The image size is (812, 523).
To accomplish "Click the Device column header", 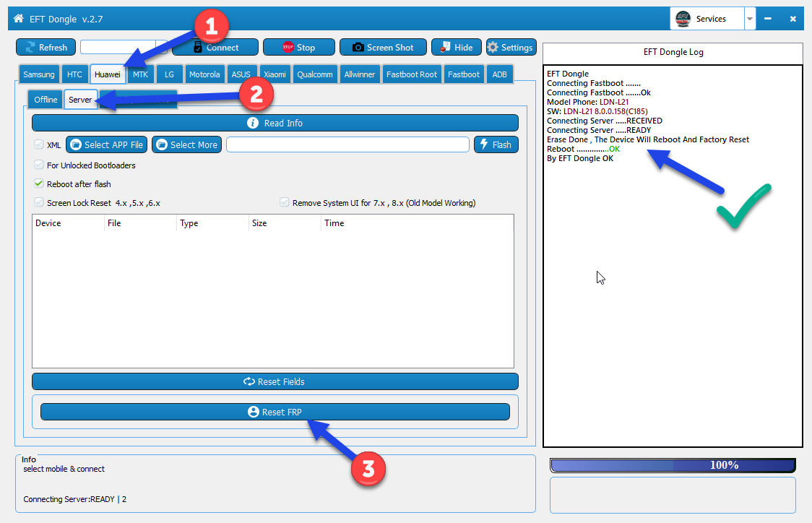I will coord(69,223).
